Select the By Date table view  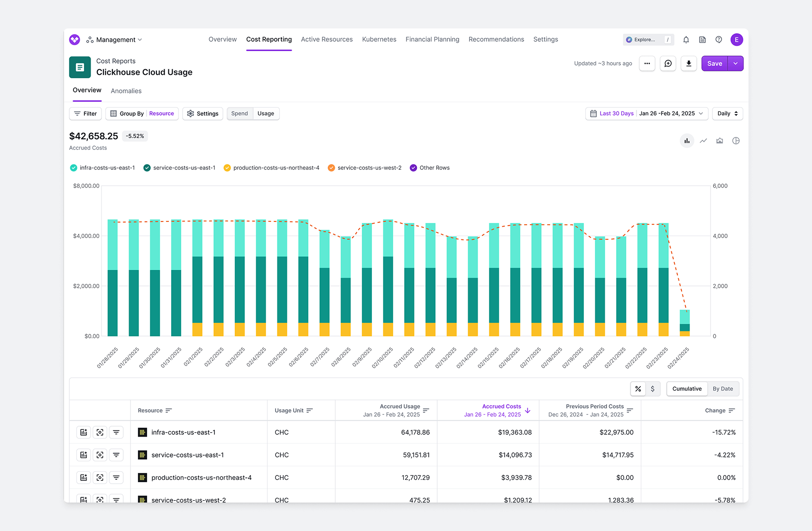(722, 389)
